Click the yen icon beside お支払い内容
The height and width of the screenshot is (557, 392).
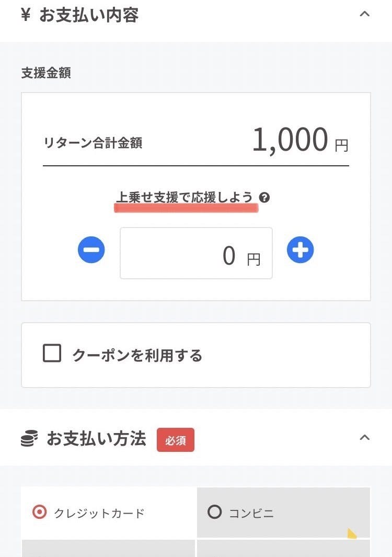26,15
